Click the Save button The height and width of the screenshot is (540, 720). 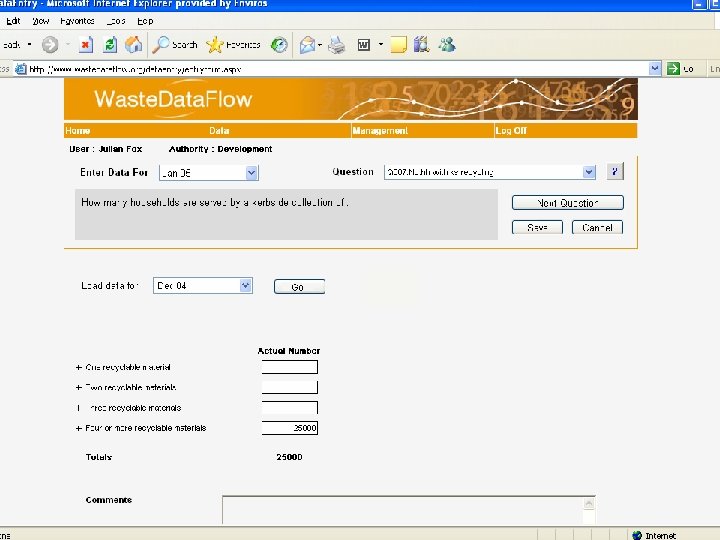tap(537, 227)
